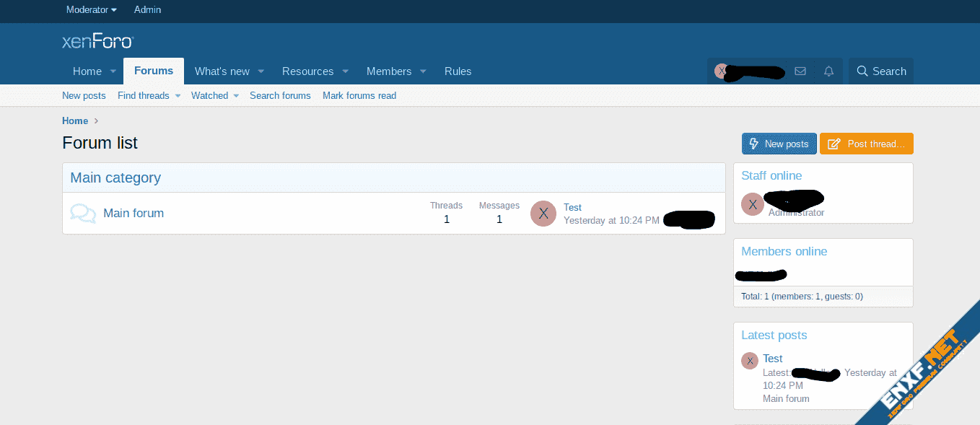The height and width of the screenshot is (425, 980).
Task: Open the Main category heading link
Action: 115,178
